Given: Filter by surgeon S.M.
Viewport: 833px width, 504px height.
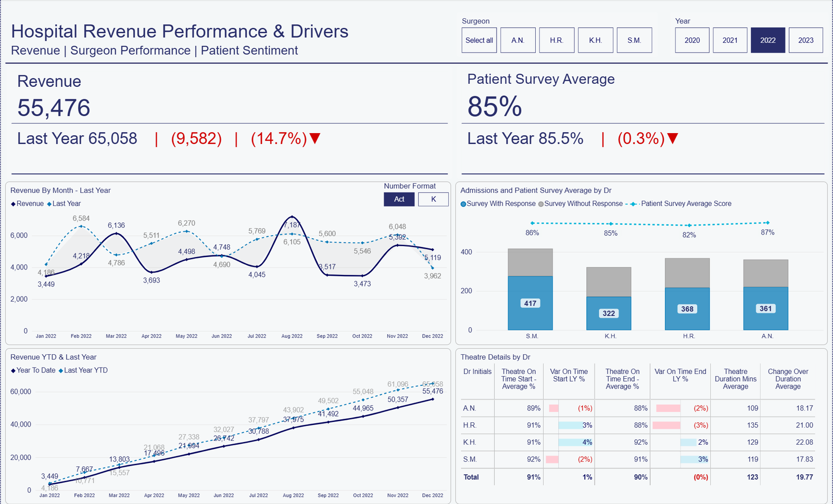Looking at the screenshot, I should [634, 40].
